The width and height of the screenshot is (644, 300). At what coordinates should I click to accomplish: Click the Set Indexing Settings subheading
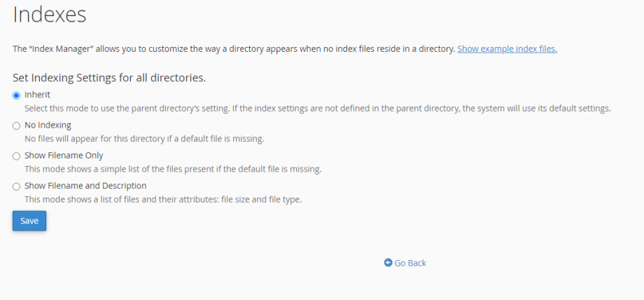pyautogui.click(x=109, y=78)
